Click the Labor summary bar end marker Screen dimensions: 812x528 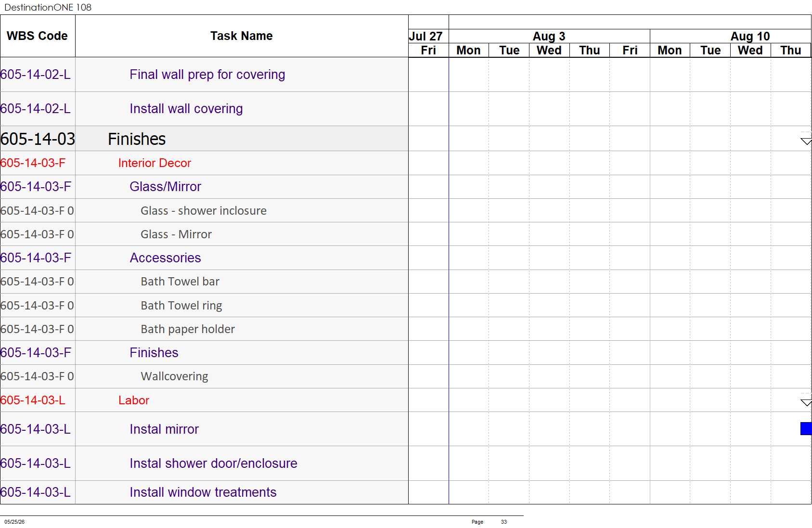pyautogui.click(x=806, y=402)
